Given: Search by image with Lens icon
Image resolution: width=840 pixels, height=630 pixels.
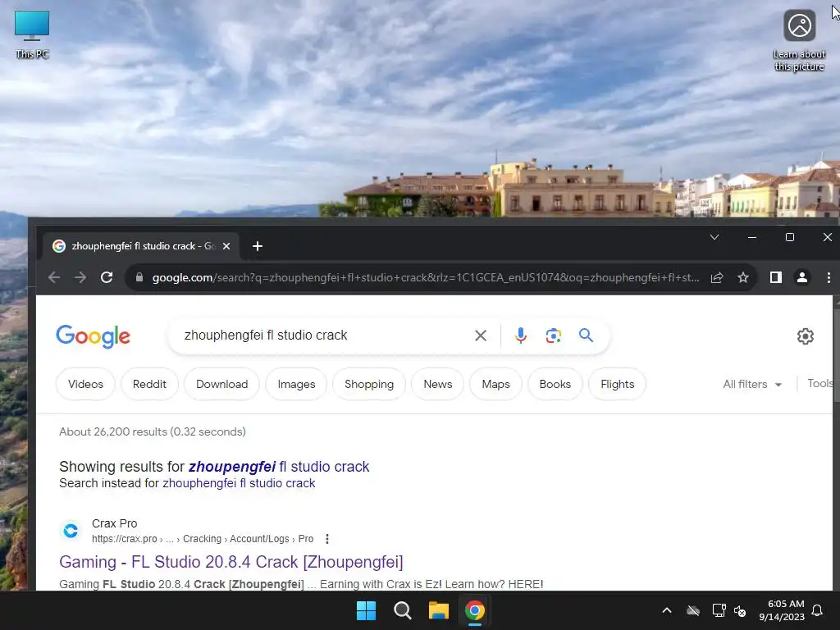Looking at the screenshot, I should coord(554,336).
